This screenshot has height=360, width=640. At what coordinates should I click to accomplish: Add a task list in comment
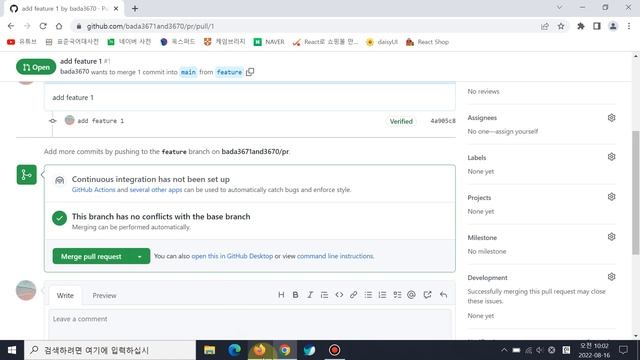click(x=397, y=295)
